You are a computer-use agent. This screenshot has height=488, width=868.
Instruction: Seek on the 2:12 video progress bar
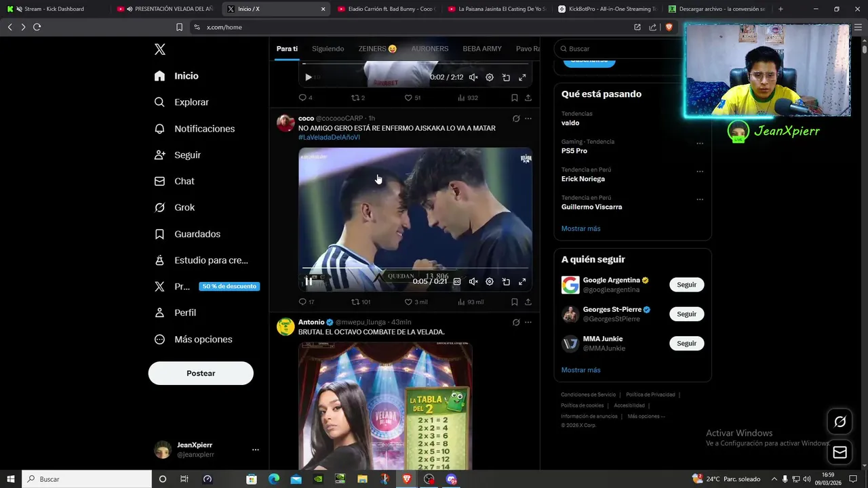click(415, 64)
